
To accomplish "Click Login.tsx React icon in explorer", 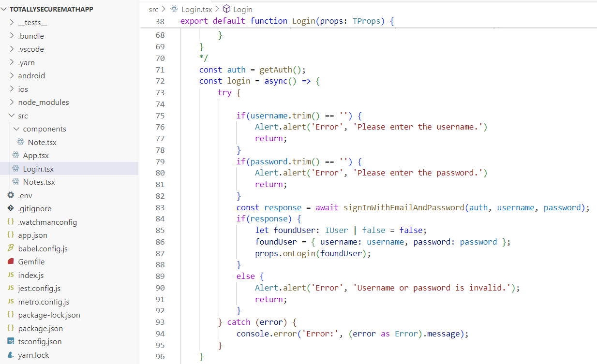I will (x=15, y=169).
